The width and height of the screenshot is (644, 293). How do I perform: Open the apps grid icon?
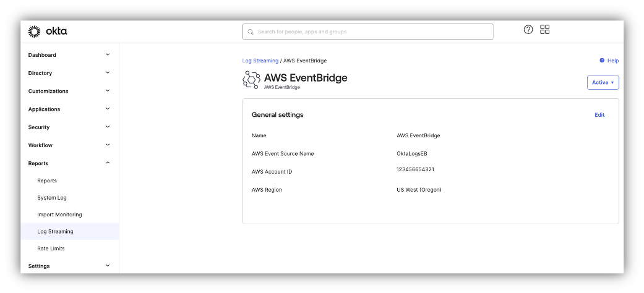pyautogui.click(x=545, y=30)
